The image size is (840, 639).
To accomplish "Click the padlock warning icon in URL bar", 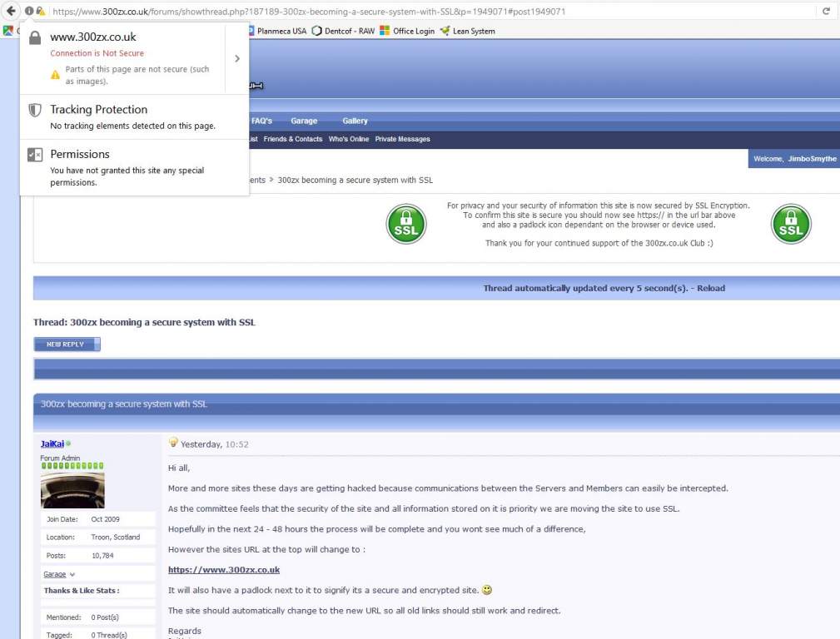I will click(x=40, y=11).
